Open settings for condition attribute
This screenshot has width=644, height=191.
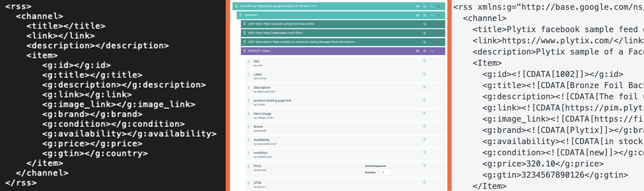point(424,152)
